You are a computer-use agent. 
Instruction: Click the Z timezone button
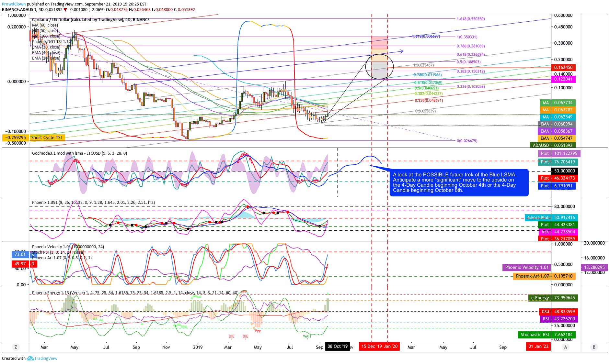pos(16,347)
